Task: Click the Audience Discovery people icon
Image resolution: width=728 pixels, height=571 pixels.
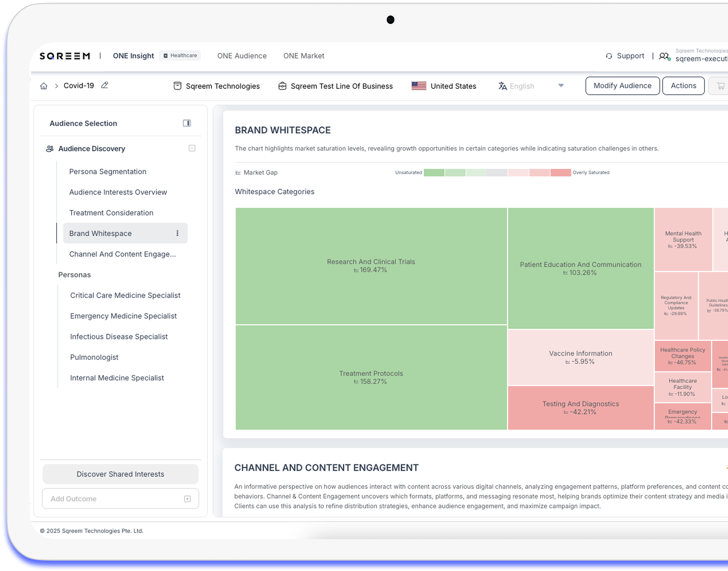Action: (50, 148)
